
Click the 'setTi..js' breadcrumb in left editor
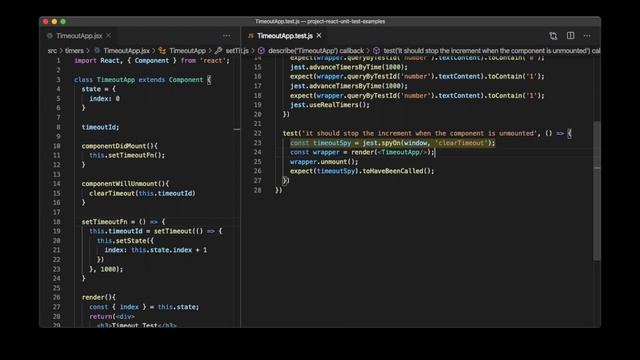click(x=237, y=51)
